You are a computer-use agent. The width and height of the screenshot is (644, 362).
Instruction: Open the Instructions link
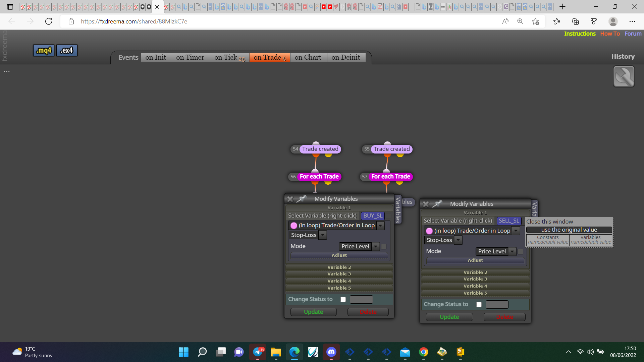(x=580, y=34)
